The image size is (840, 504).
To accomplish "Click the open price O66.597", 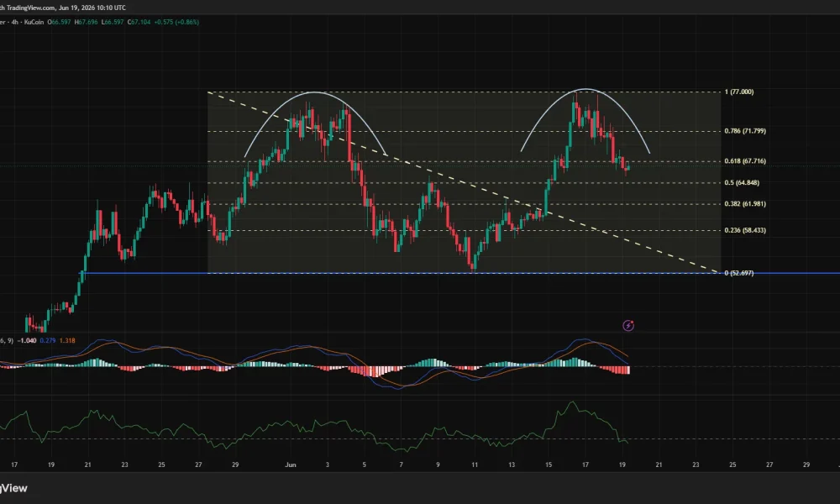I will [x=59, y=23].
